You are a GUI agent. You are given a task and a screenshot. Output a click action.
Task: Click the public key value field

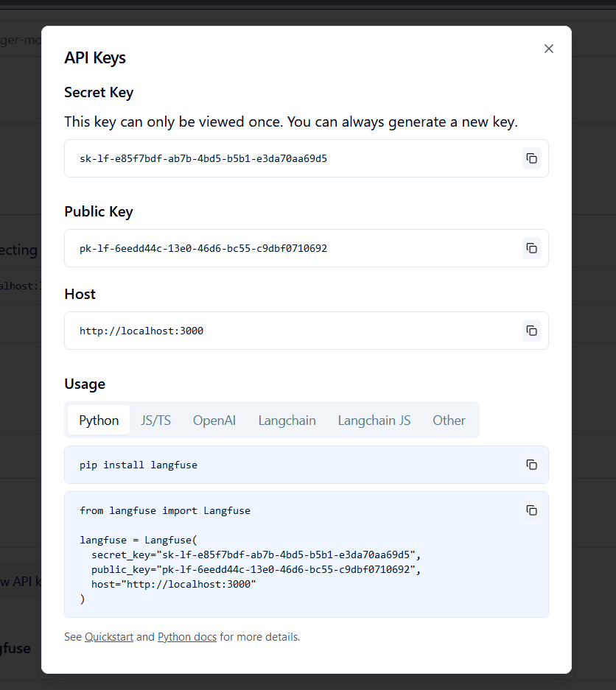(x=307, y=248)
